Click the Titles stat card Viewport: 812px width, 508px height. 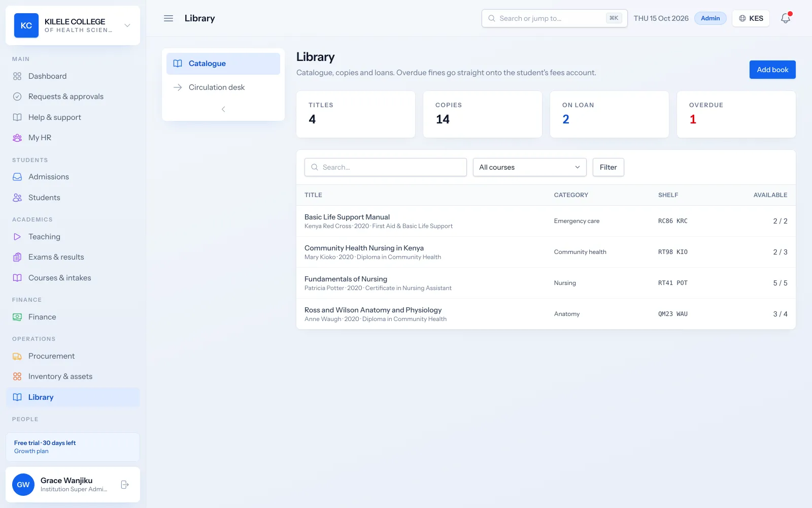pos(356,114)
